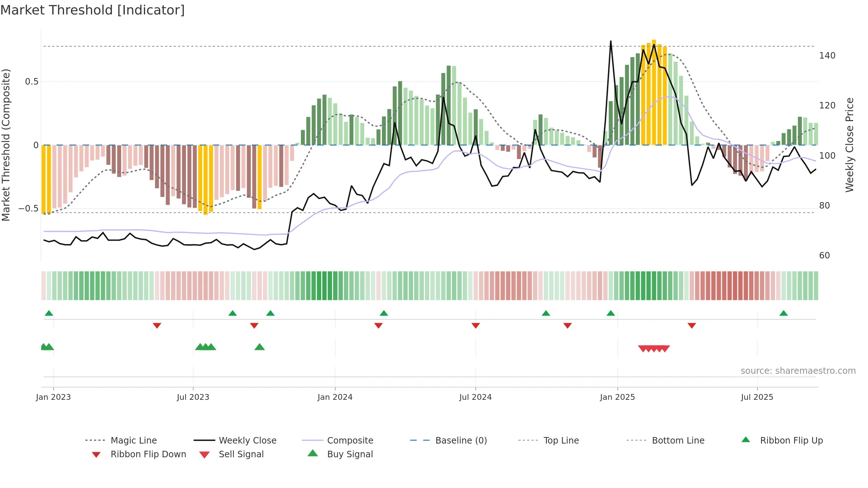Click the lone Buy Signal marker near late September 2023
This screenshot has height=488, width=868.
pos(260,347)
